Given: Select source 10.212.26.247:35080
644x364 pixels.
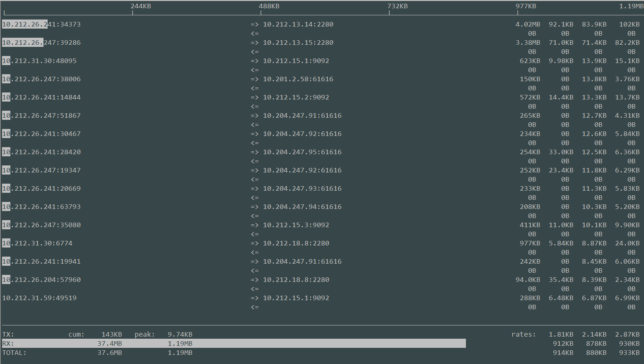Looking at the screenshot, I should 41,225.
